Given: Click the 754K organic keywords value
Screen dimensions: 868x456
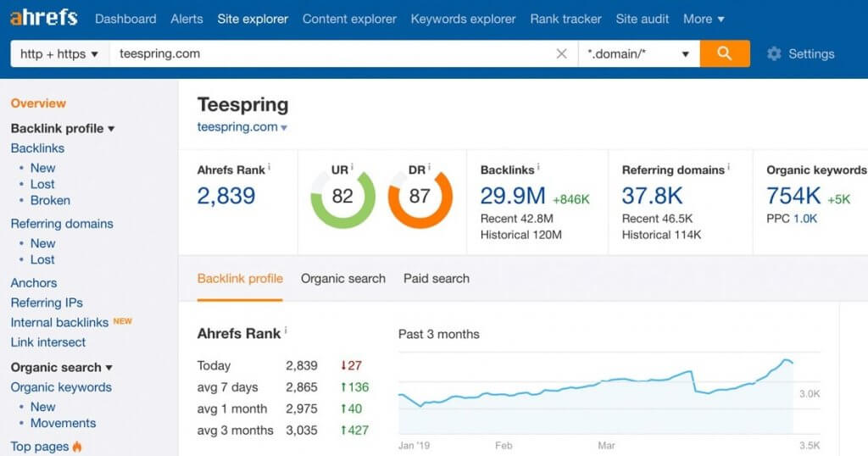Looking at the screenshot, I should tap(793, 196).
